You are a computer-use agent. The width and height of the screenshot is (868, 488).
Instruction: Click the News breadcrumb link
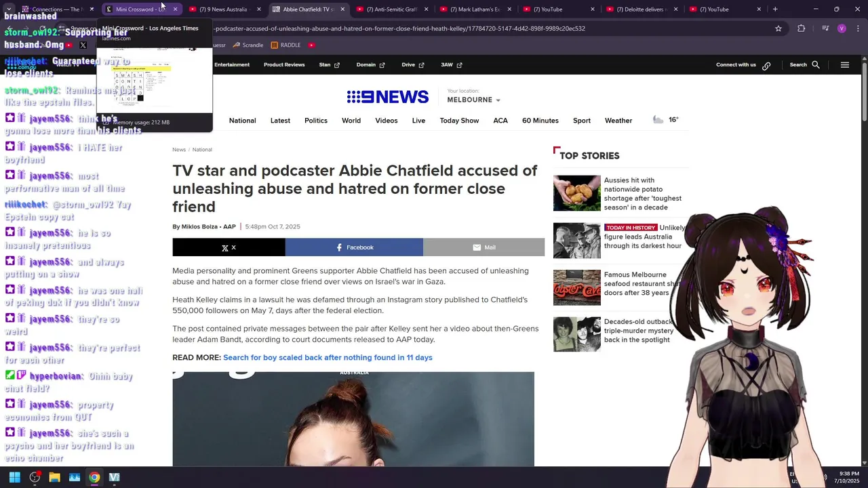tap(179, 149)
